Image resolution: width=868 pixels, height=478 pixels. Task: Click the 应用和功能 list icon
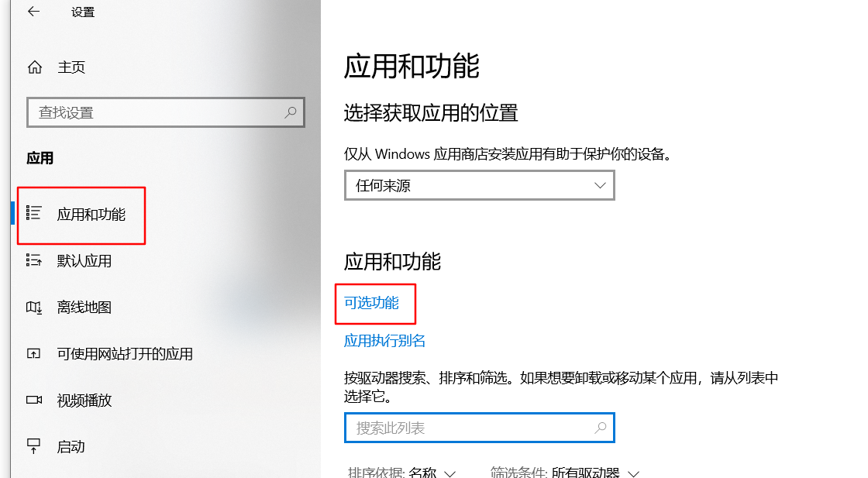(34, 214)
